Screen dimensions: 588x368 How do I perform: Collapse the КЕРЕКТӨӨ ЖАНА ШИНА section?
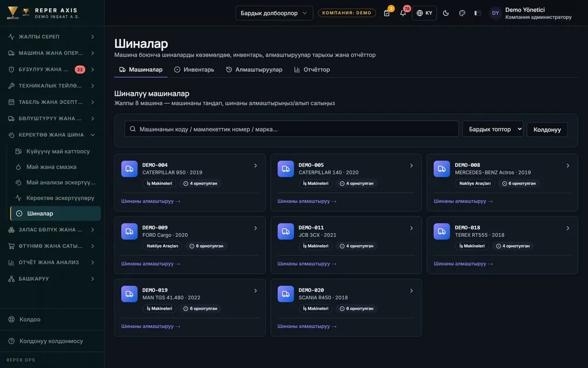[52, 135]
